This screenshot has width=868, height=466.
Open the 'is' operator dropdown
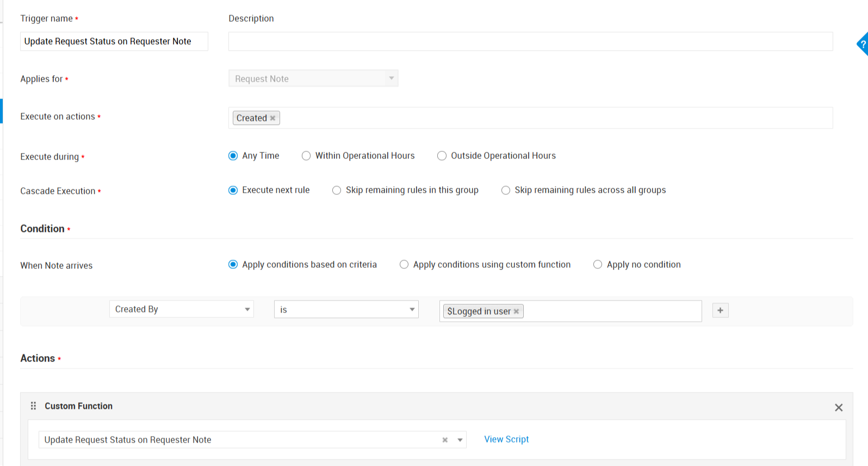[x=346, y=309]
